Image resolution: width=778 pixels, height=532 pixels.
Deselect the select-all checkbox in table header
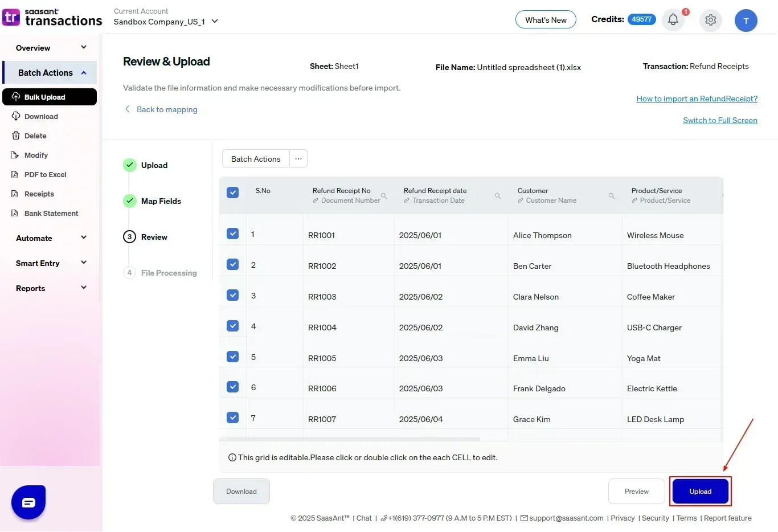coord(232,193)
